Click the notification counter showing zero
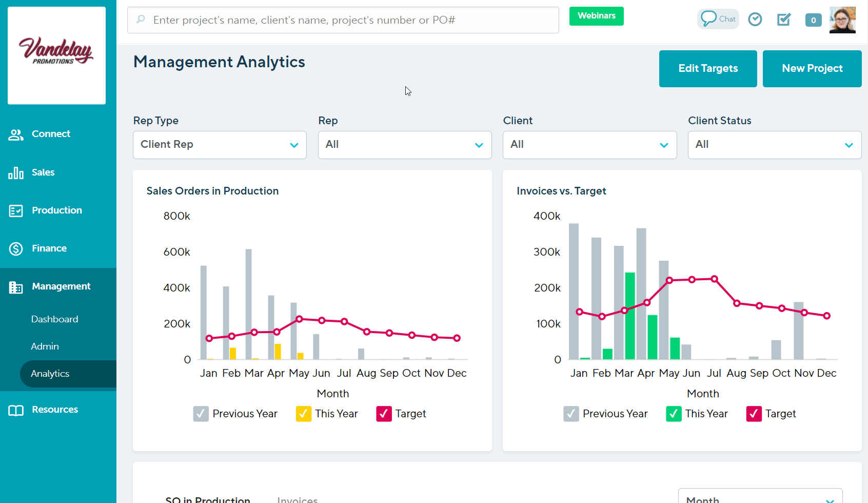The height and width of the screenshot is (503, 868). tap(813, 20)
